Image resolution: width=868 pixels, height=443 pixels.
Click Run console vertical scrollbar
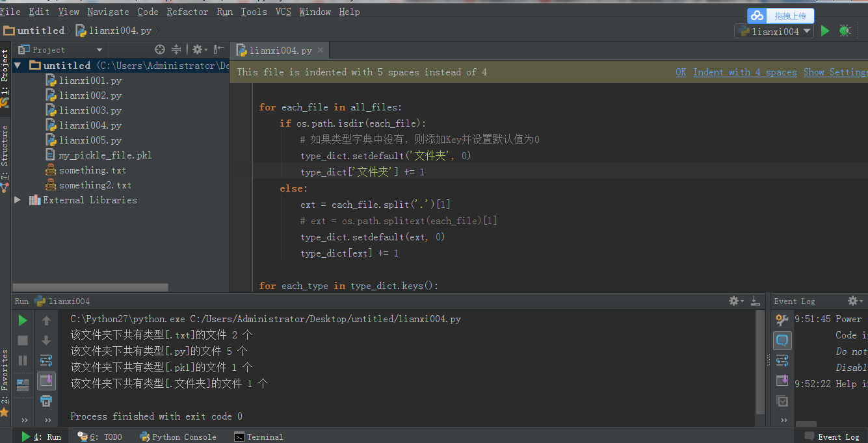(x=761, y=362)
